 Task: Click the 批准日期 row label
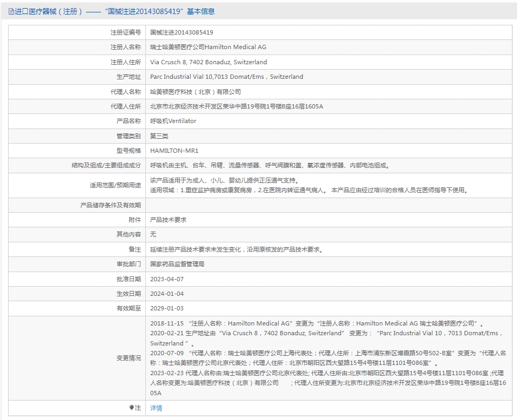tap(129, 279)
